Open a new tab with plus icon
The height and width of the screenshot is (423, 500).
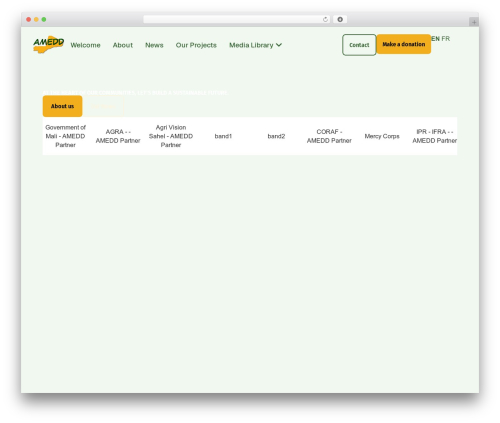point(474,22)
